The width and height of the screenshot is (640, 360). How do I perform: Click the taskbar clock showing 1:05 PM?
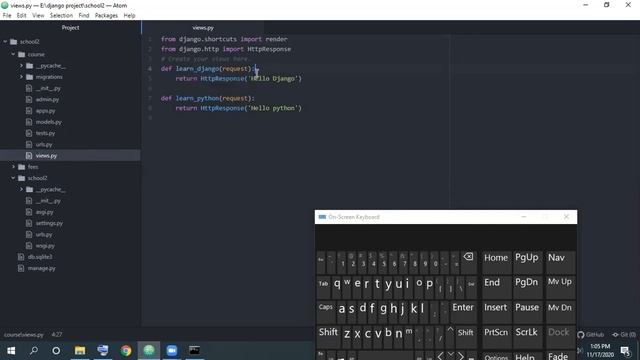point(600,350)
